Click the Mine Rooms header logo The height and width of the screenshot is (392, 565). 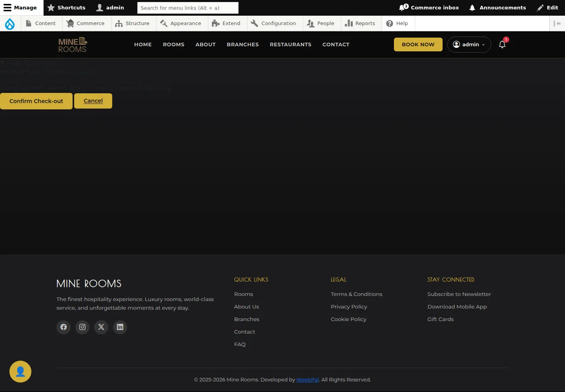tap(73, 45)
